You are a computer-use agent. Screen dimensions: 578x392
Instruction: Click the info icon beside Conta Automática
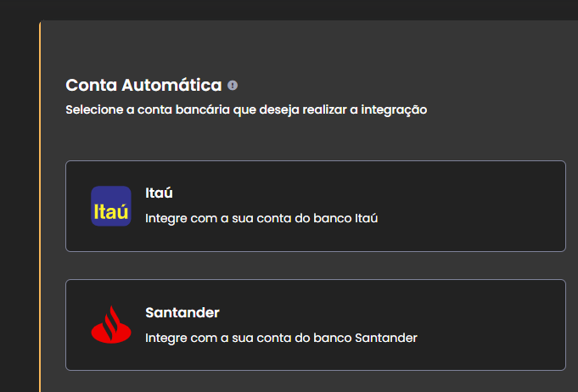[233, 86]
